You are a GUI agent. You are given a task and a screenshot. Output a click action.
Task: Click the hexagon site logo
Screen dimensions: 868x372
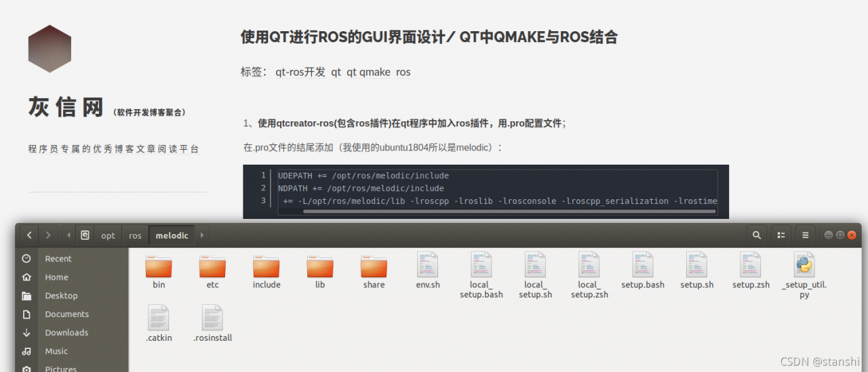[50, 49]
